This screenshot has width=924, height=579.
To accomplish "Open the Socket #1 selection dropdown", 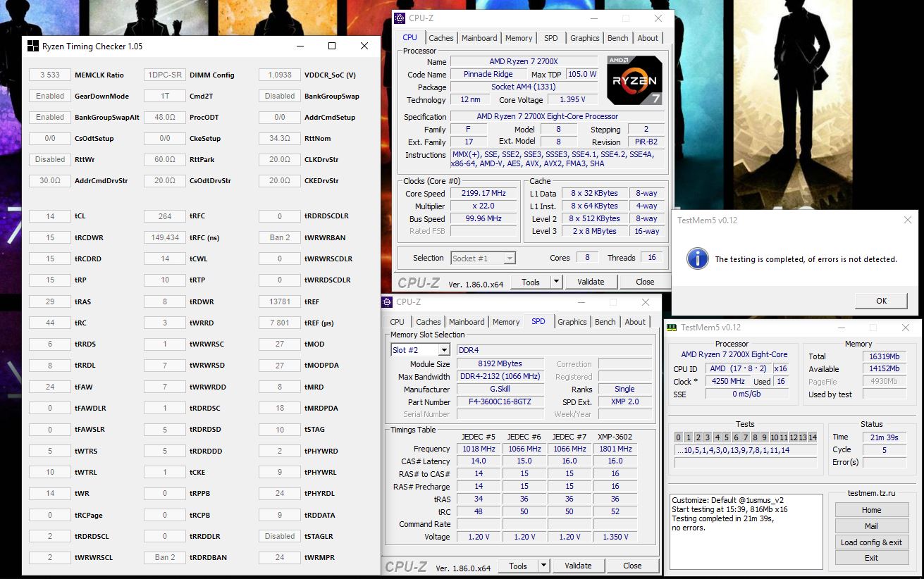I will tap(509, 259).
